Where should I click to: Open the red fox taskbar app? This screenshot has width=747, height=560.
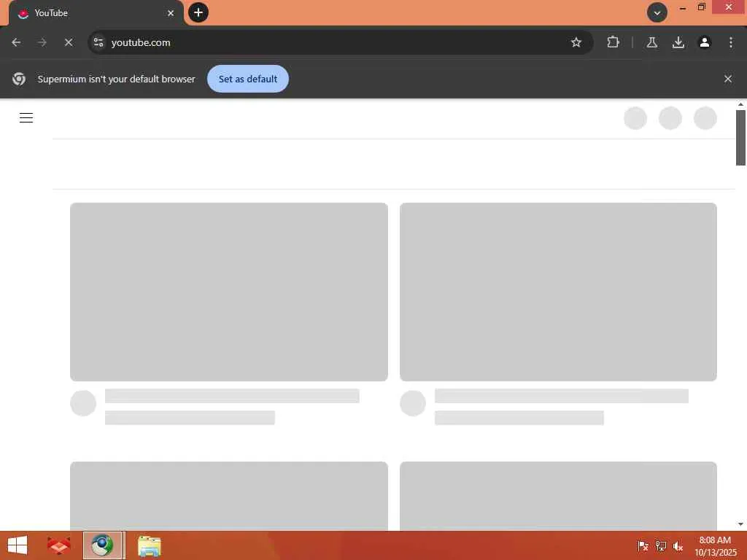point(58,545)
